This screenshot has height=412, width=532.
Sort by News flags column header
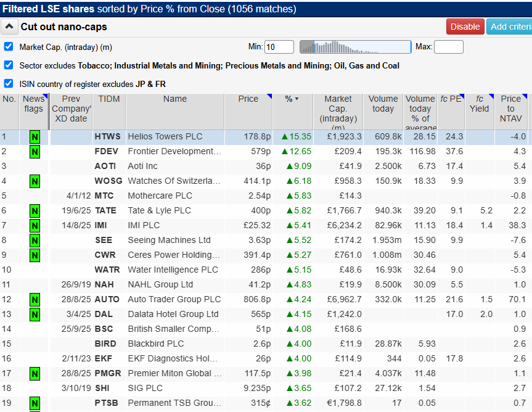point(33,111)
